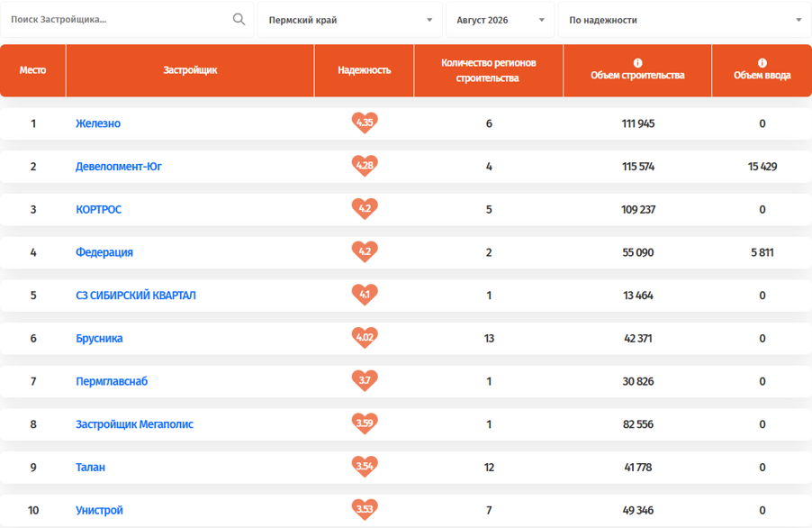Click the 3.7 reliability heart for Пермглавснаб
Image resolution: width=812 pixels, height=528 pixels.
[x=365, y=381]
